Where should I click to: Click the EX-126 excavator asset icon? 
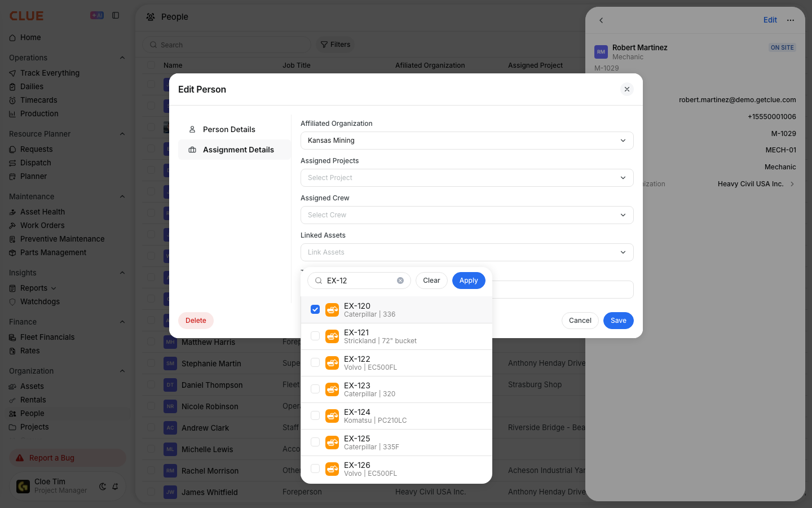[332, 469]
